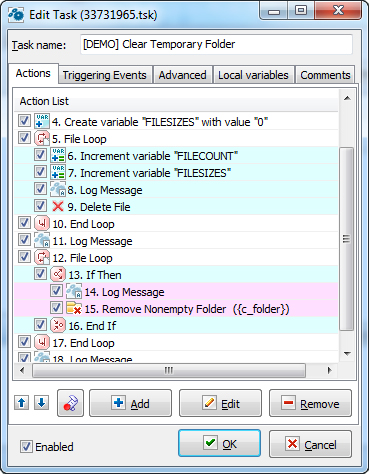Click the create variable icon on action 4
Viewport: 369px width, 474px height.
coord(42,121)
